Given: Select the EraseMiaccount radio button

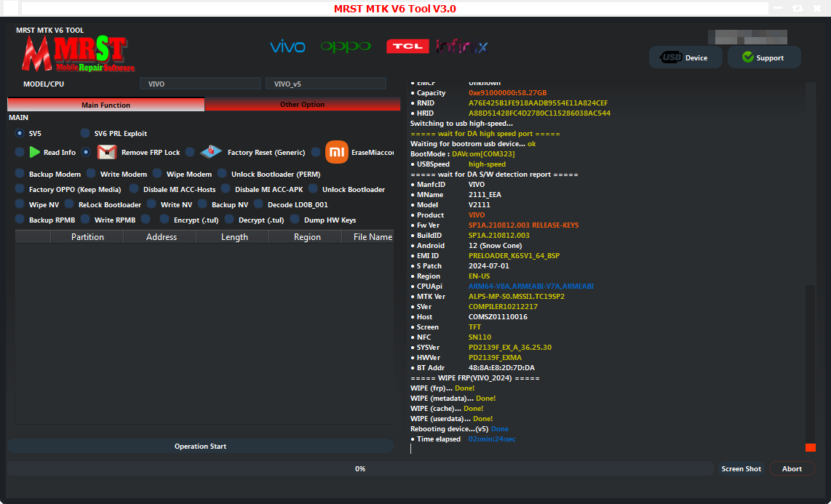Looking at the screenshot, I should tap(316, 153).
